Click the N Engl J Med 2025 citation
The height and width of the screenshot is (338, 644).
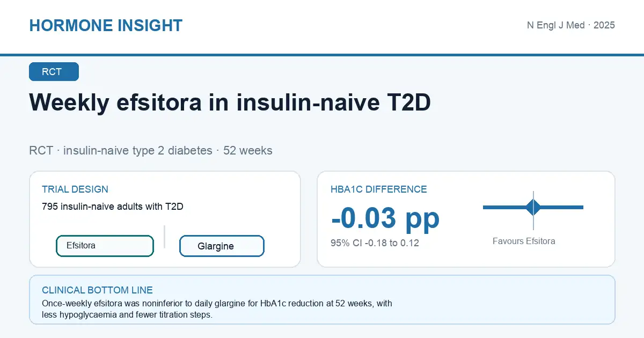click(570, 25)
